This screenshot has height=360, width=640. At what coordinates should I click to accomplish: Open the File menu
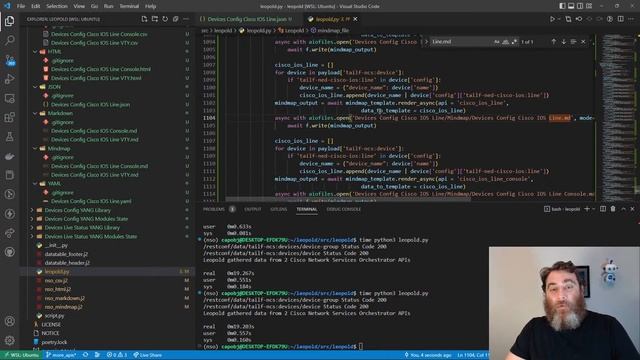coord(21,6)
